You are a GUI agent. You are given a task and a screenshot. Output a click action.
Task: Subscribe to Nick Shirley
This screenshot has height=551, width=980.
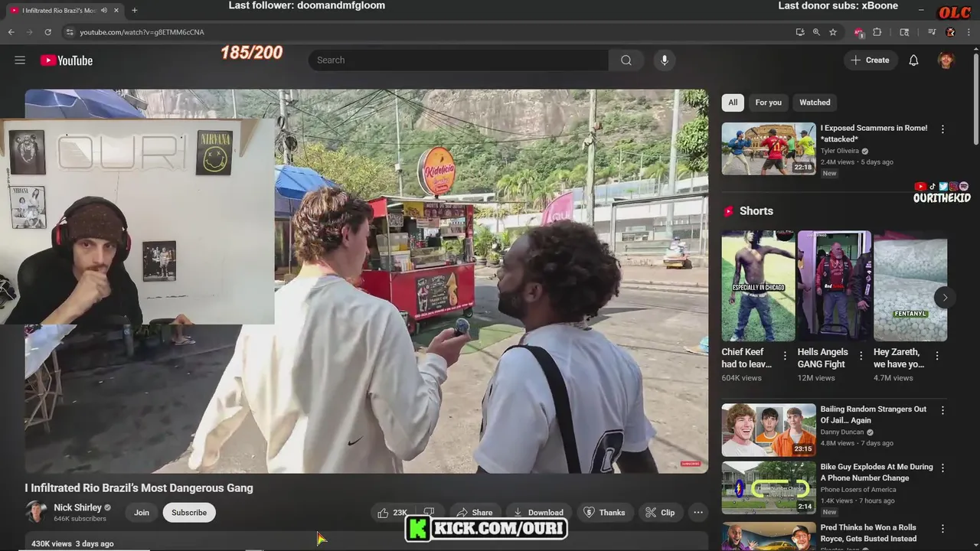click(189, 513)
